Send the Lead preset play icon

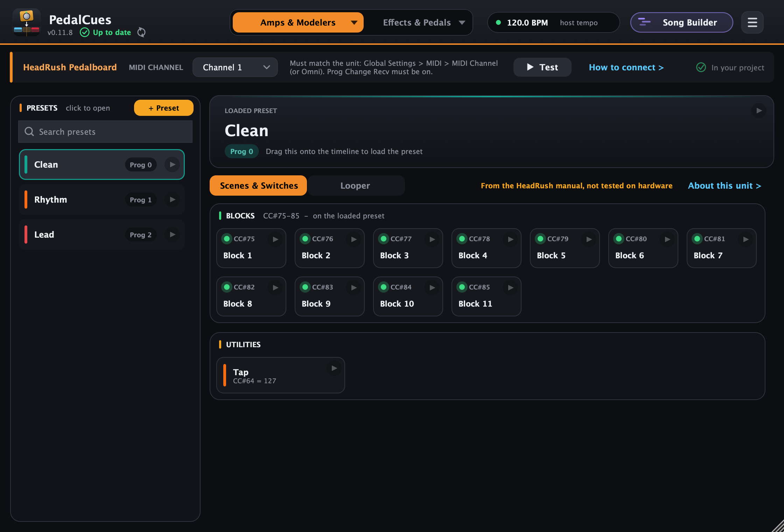point(172,234)
